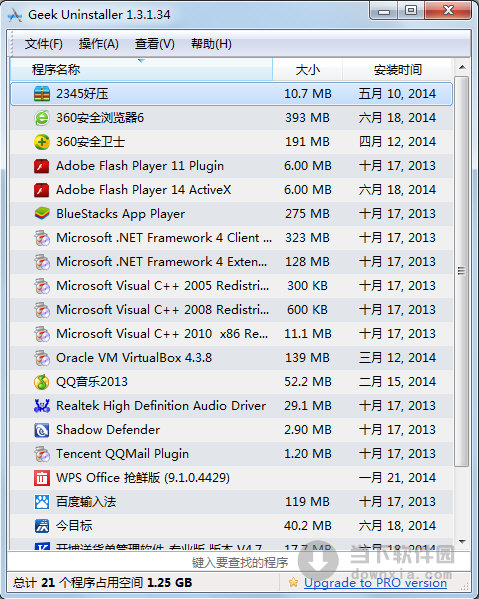Image resolution: width=479 pixels, height=599 pixels.
Task: Select 百度输入法 entry
Action: coord(86,502)
